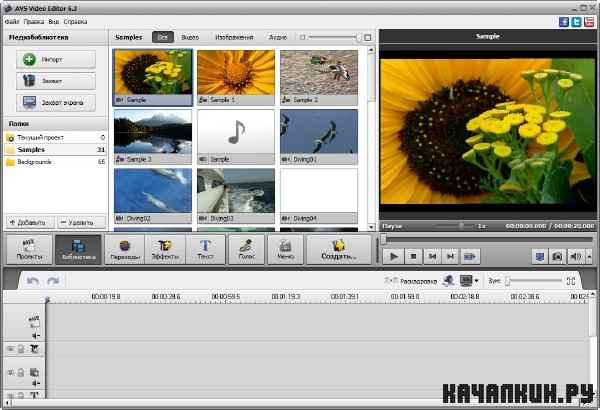Switch preview to full screen
This screenshot has height=410, width=600.
[x=540, y=256]
